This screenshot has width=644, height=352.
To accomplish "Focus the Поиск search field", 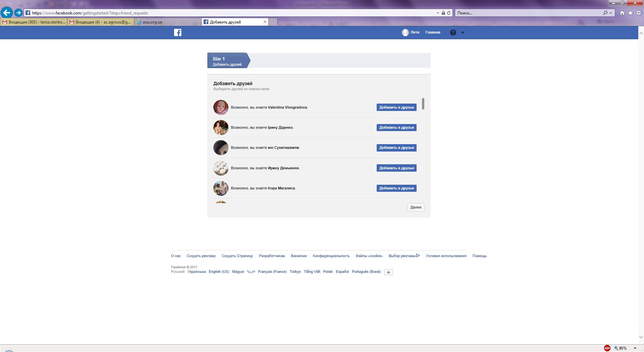I will coord(528,13).
